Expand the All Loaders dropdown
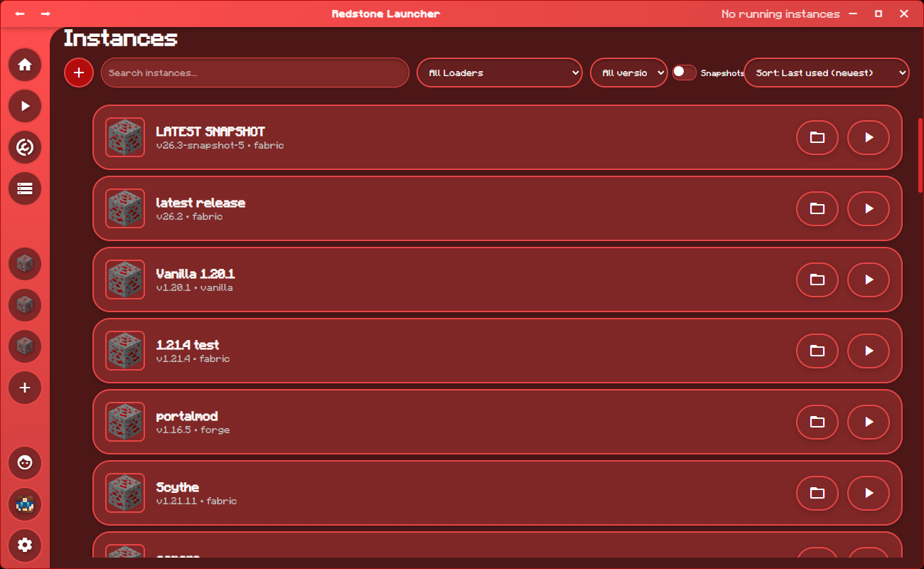 500,73
